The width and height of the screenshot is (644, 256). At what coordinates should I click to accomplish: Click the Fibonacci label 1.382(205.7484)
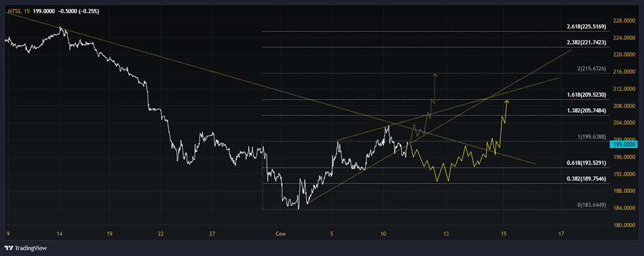pos(587,111)
